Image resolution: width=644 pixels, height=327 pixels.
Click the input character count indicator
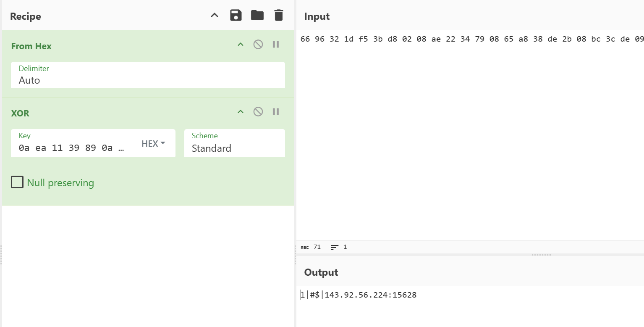pyautogui.click(x=311, y=247)
